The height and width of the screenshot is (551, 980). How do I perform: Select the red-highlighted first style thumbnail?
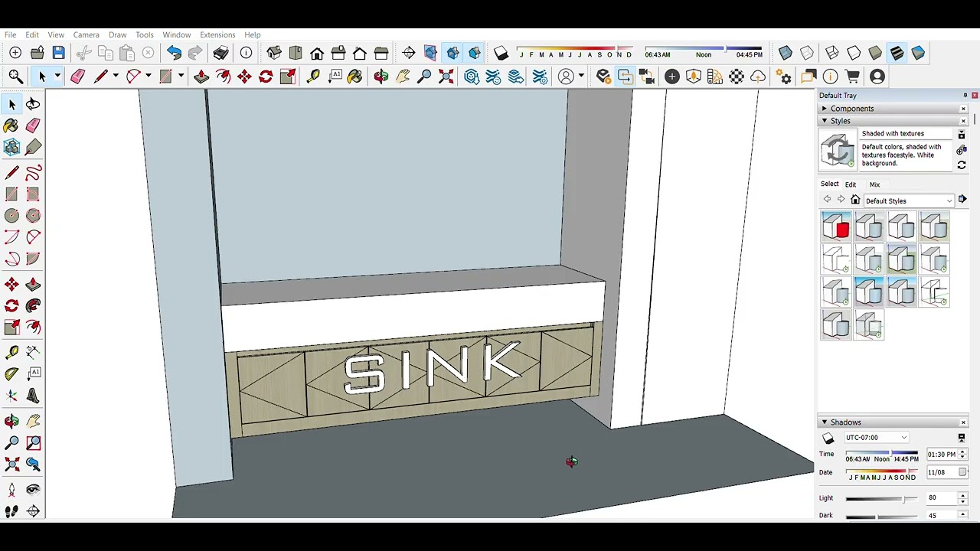(x=836, y=227)
